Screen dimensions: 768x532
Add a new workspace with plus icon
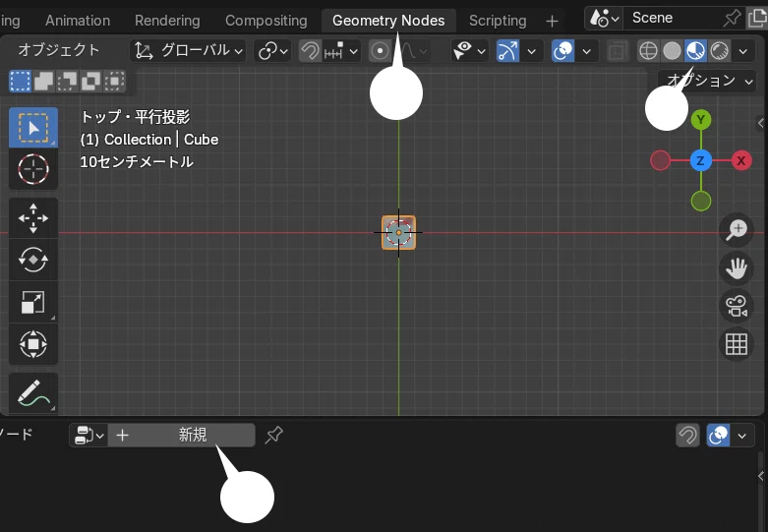tap(552, 21)
